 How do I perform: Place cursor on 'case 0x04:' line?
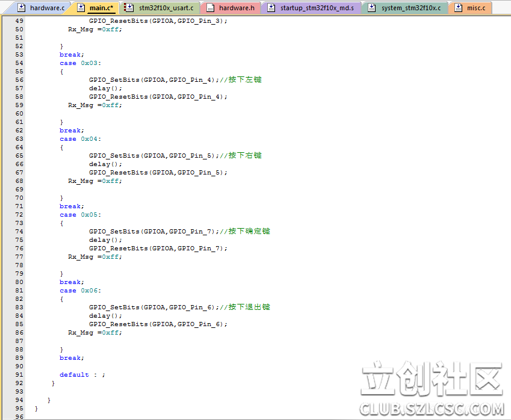pos(81,139)
